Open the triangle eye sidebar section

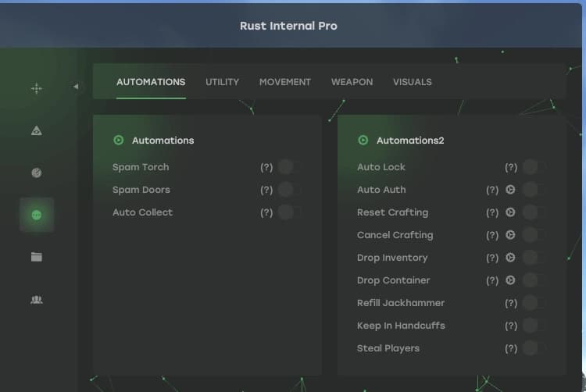(37, 131)
